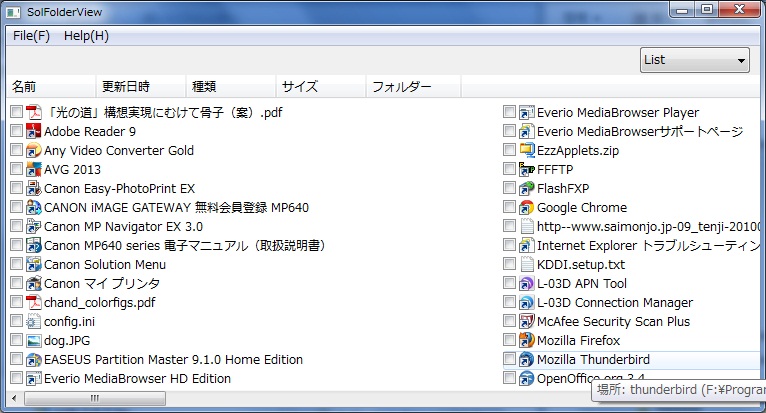Select the Canon MP640 series 電子マニュアル entry
The image size is (766, 413).
tap(185, 245)
